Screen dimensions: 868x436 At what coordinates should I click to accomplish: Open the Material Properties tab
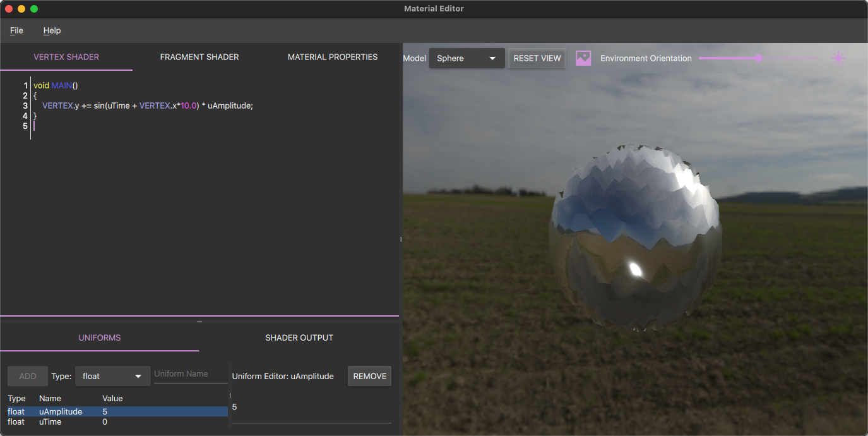pyautogui.click(x=332, y=57)
